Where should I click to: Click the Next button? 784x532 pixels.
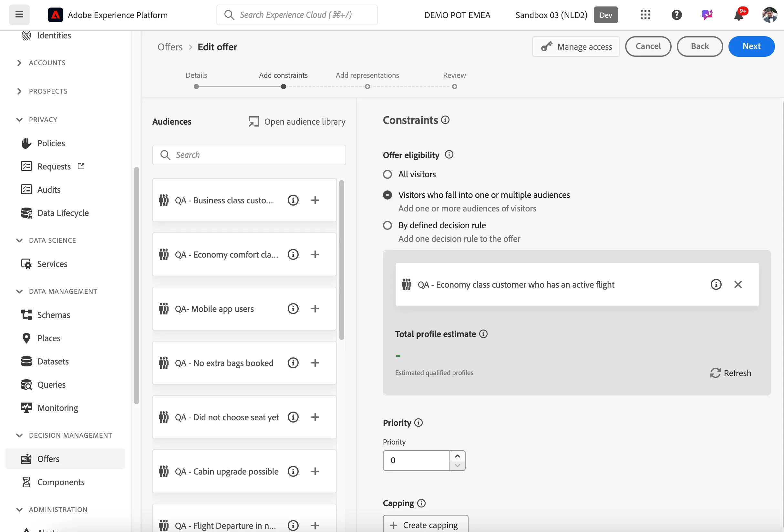click(751, 46)
